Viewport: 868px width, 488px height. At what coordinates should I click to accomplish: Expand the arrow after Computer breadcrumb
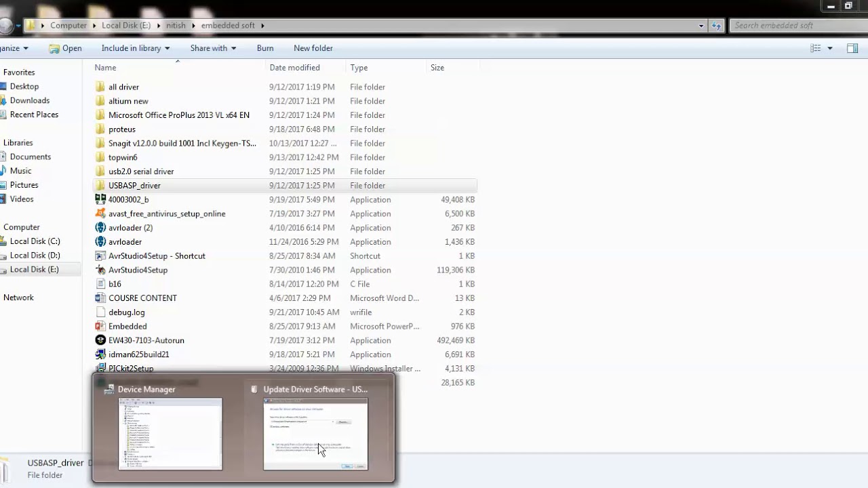pos(94,26)
